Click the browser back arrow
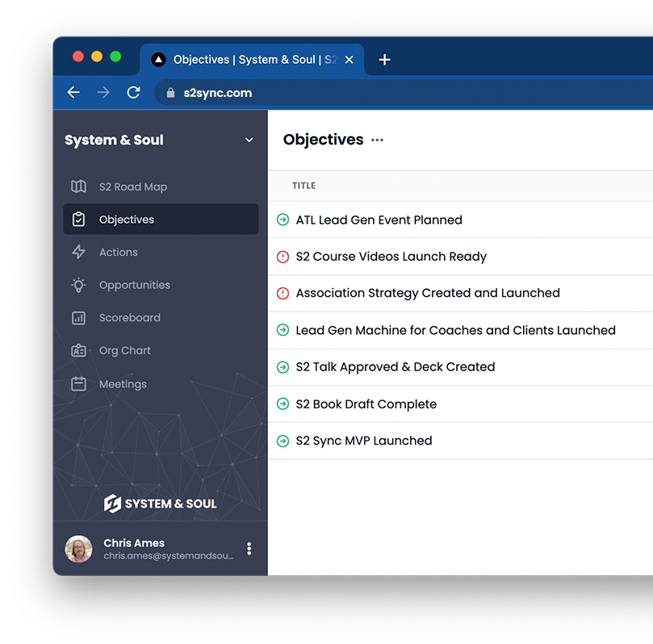653x644 pixels. pos(73,92)
